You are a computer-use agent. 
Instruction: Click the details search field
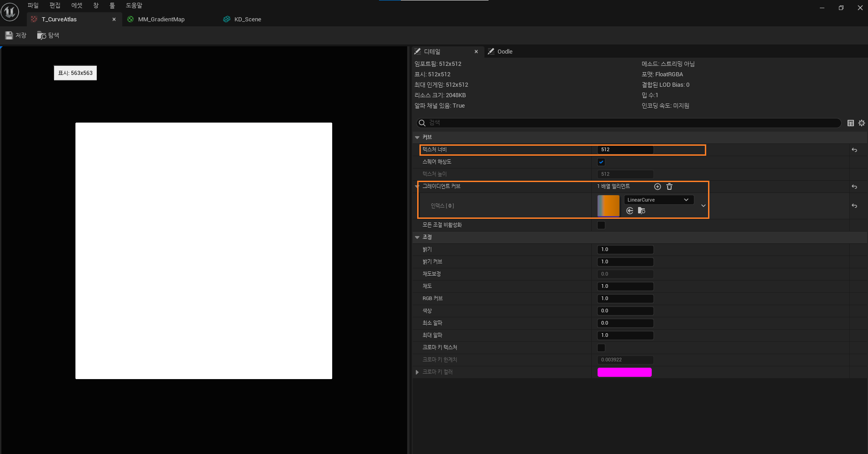pos(632,123)
